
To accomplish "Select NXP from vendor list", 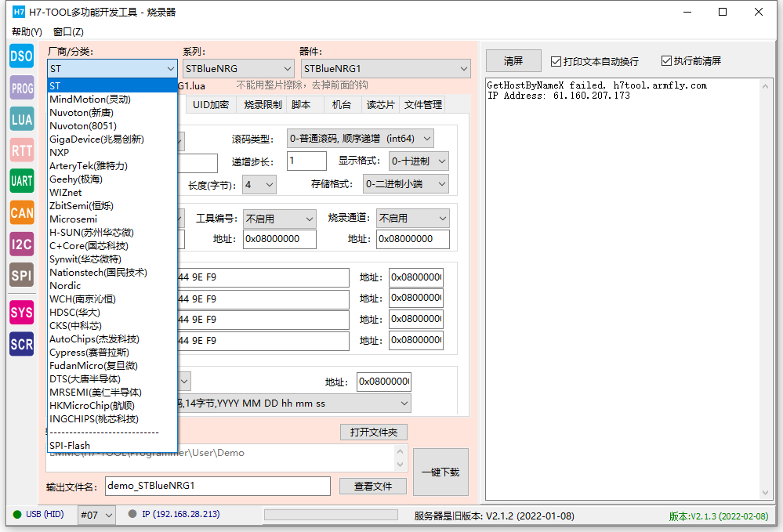I will click(113, 153).
